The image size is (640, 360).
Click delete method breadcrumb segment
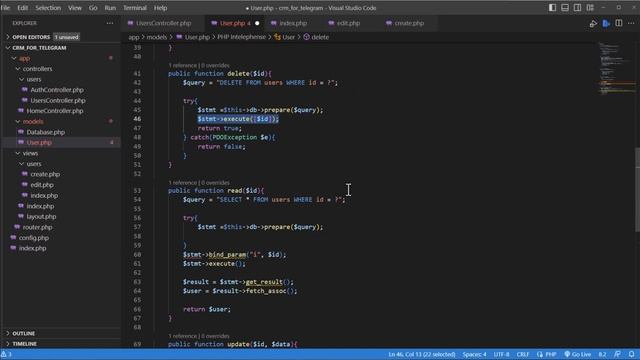point(316,37)
